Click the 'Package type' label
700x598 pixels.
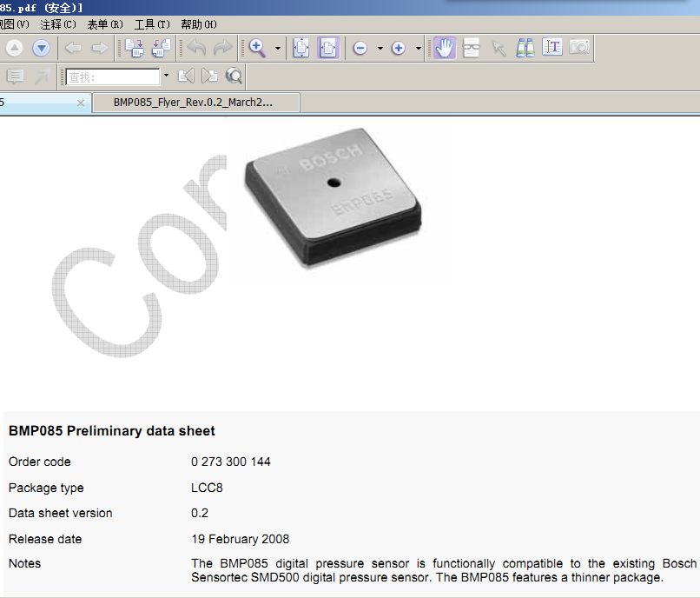click(x=46, y=488)
